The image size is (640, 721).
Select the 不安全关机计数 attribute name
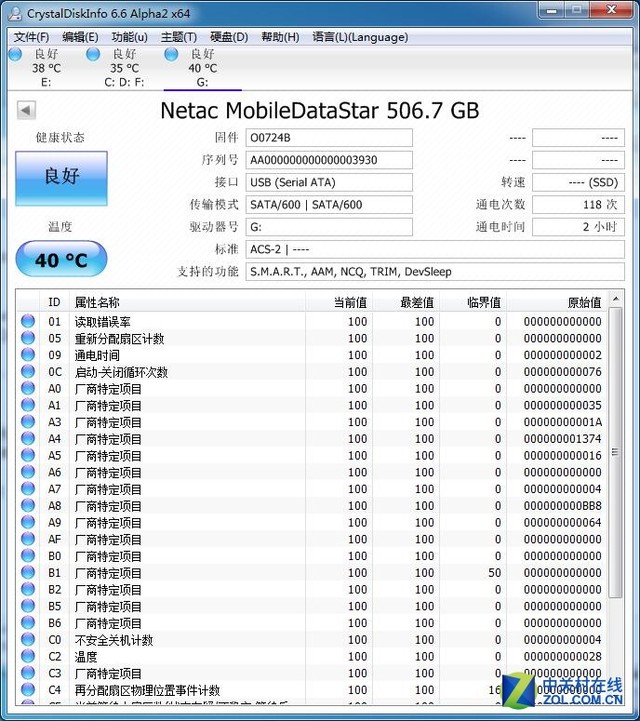click(114, 640)
